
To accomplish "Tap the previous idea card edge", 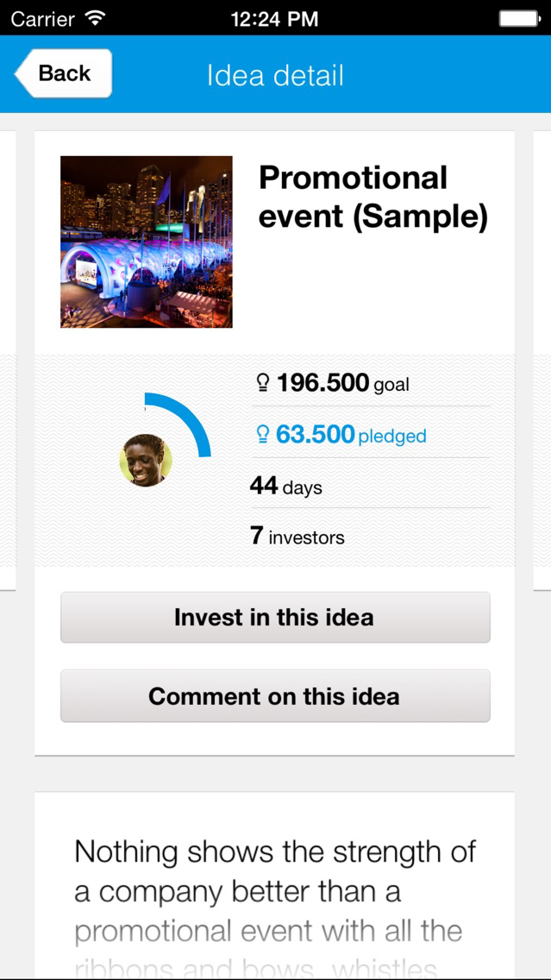I will 8,361.
